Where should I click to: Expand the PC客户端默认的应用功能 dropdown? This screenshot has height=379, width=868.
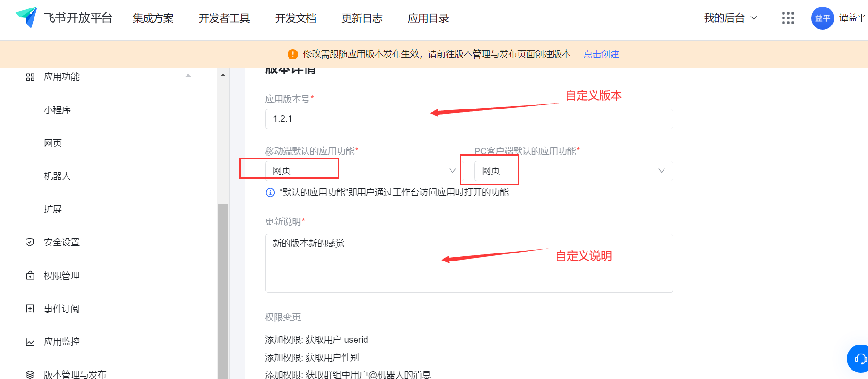661,171
